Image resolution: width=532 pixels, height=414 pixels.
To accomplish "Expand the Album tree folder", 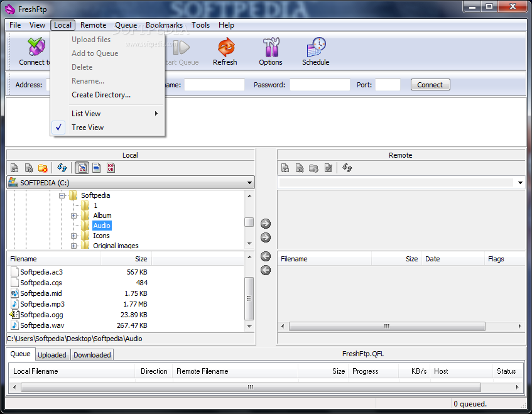I will point(73,215).
